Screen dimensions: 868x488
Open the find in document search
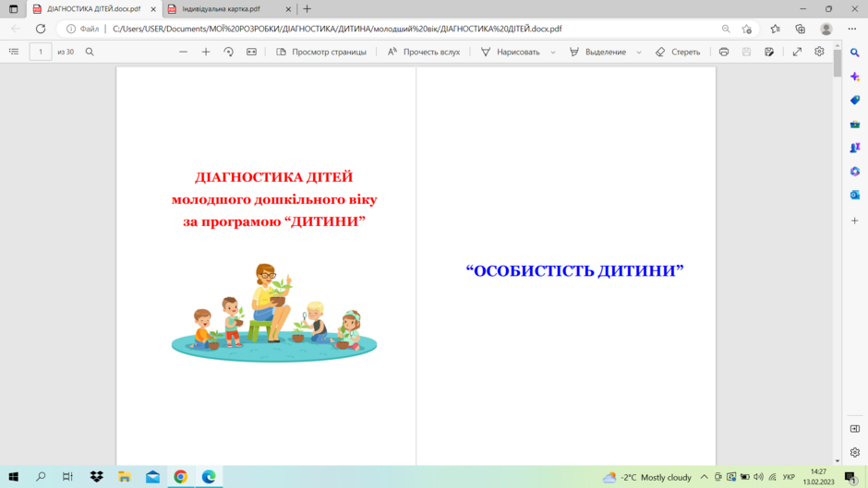[x=90, y=52]
